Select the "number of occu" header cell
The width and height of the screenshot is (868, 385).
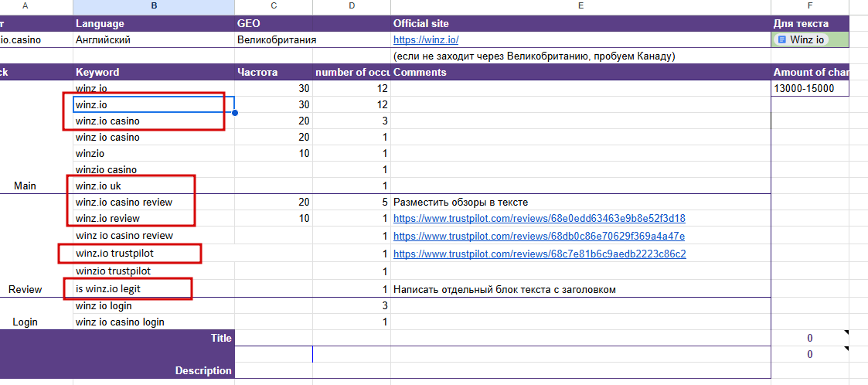tap(352, 72)
